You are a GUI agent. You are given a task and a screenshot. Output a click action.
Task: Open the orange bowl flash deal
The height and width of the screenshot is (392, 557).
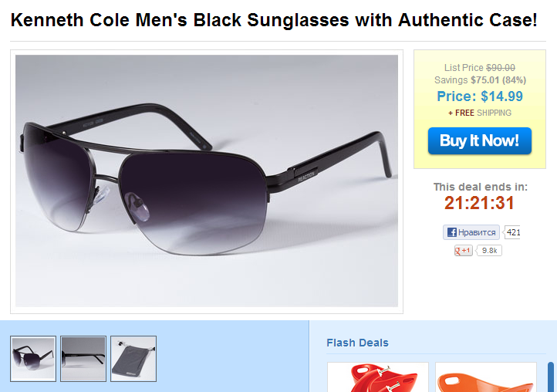pos(485,377)
